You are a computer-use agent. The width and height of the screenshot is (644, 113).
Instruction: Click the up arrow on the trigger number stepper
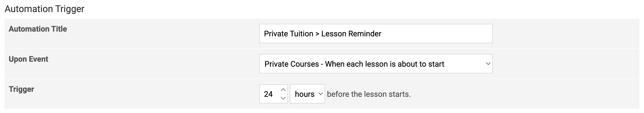click(283, 90)
